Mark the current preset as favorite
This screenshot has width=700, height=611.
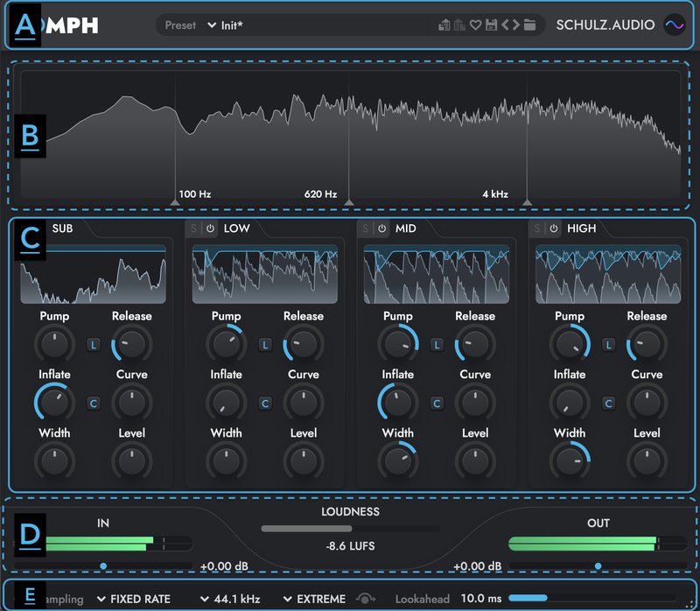[477, 25]
